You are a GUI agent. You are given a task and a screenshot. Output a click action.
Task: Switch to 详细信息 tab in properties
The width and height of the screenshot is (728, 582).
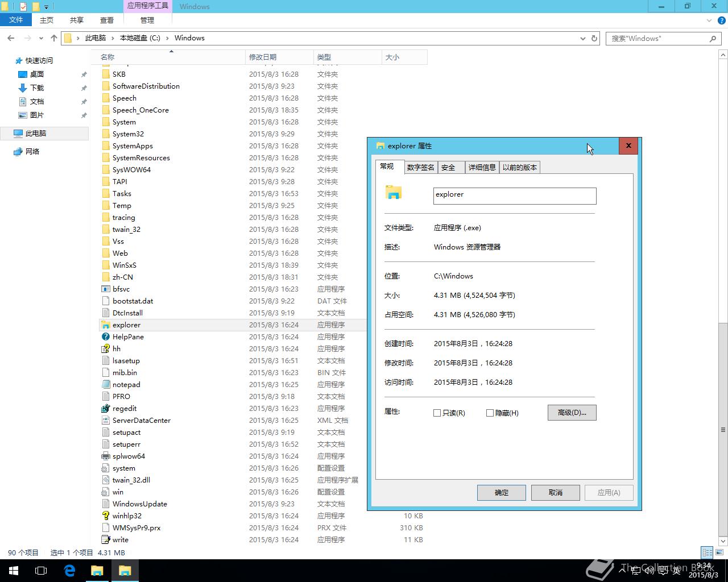[482, 168]
